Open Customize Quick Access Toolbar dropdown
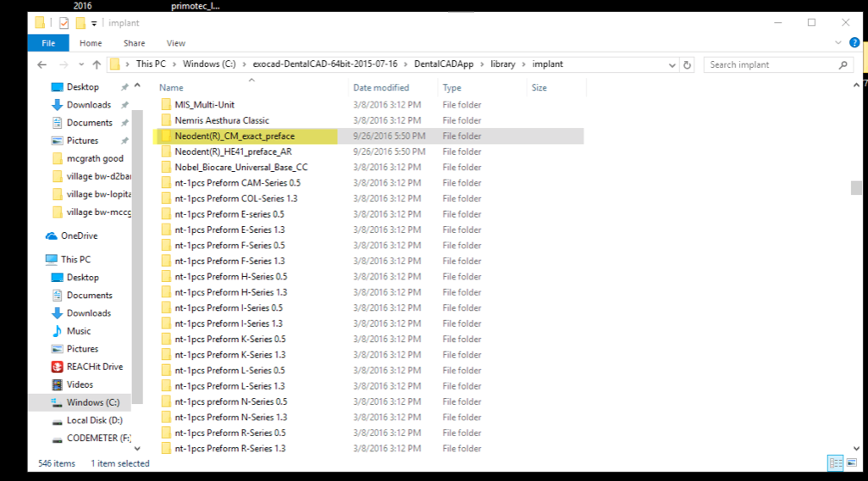 point(94,23)
